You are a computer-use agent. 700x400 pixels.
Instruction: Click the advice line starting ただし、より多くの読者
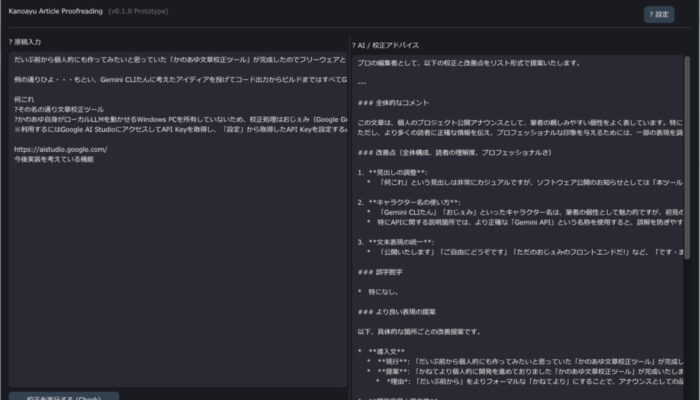(x=520, y=133)
